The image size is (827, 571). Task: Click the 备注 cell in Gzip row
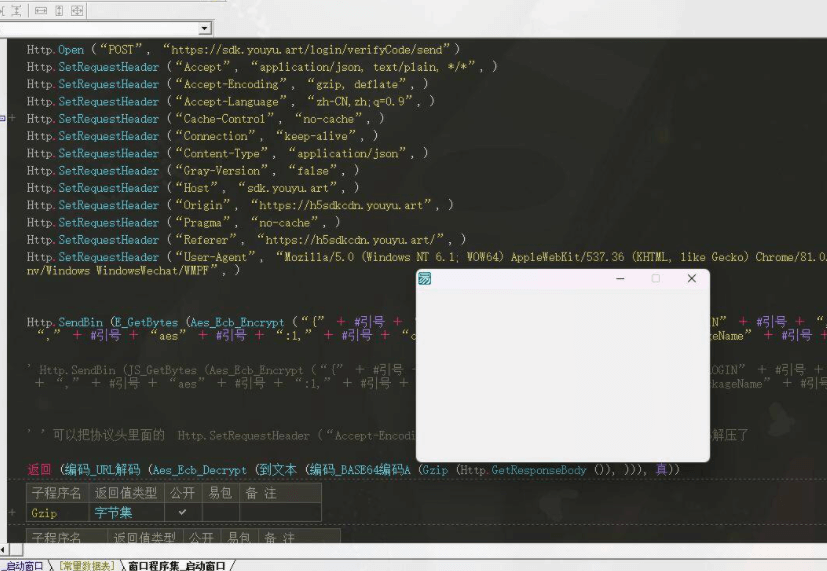pos(280,512)
